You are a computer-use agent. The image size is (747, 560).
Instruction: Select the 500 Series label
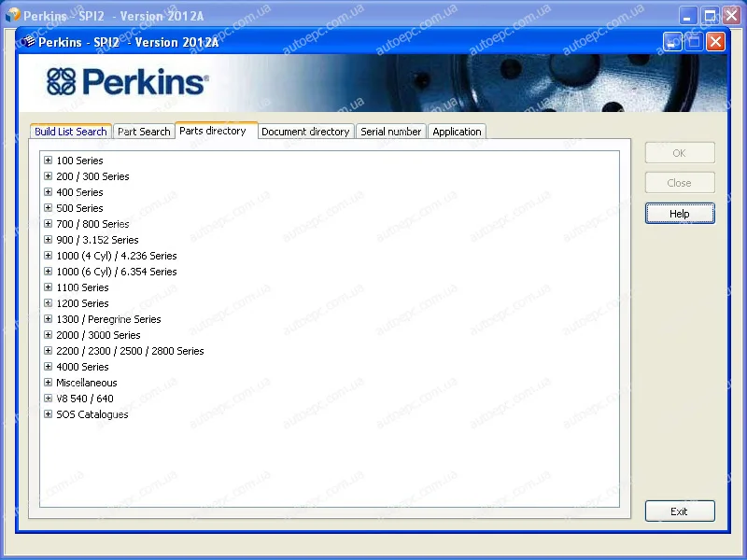tap(79, 208)
